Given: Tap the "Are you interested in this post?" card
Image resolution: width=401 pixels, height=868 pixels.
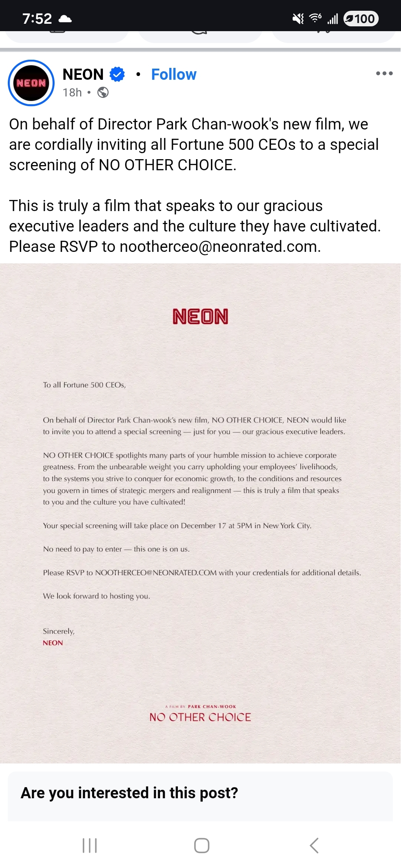Looking at the screenshot, I should pyautogui.click(x=200, y=794).
